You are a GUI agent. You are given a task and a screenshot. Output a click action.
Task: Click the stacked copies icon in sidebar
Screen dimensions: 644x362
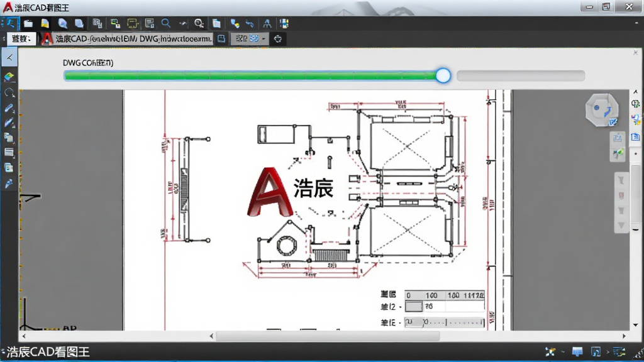(9, 138)
